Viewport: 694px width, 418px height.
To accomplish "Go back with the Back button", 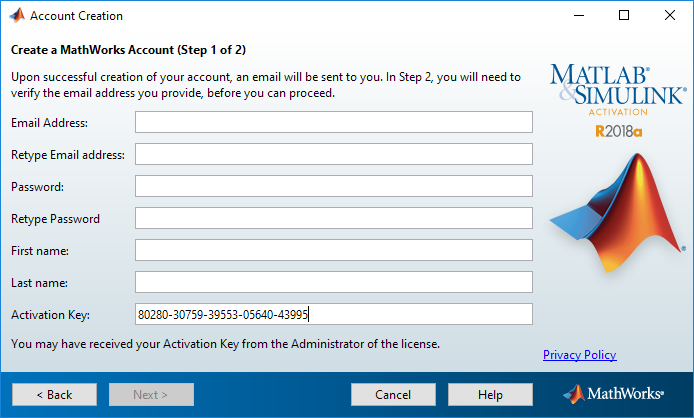I will point(54,395).
